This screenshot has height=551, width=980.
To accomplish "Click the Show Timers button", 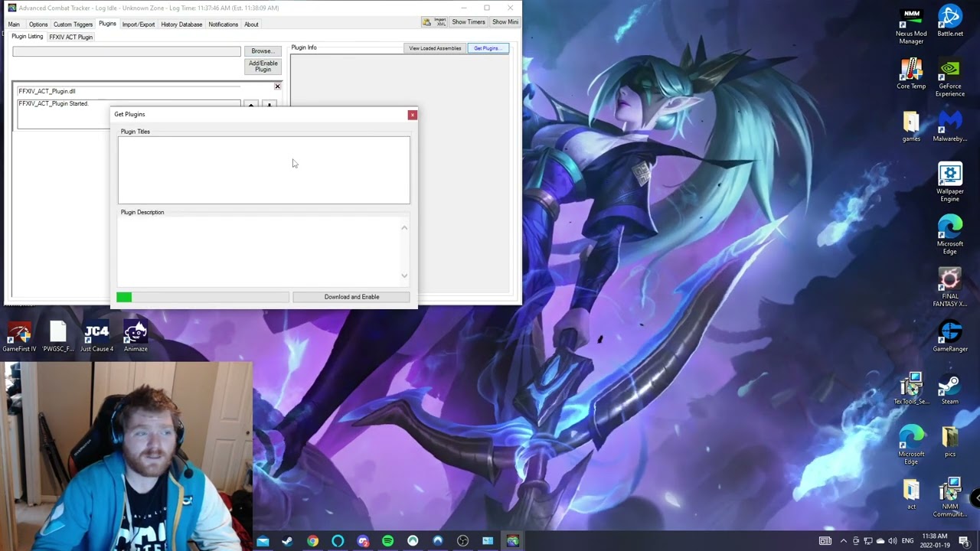I will [x=469, y=21].
